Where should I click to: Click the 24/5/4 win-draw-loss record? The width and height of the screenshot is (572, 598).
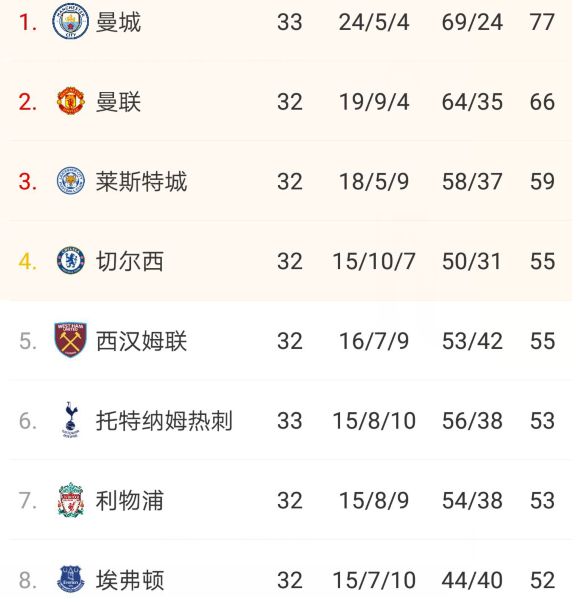(x=374, y=22)
